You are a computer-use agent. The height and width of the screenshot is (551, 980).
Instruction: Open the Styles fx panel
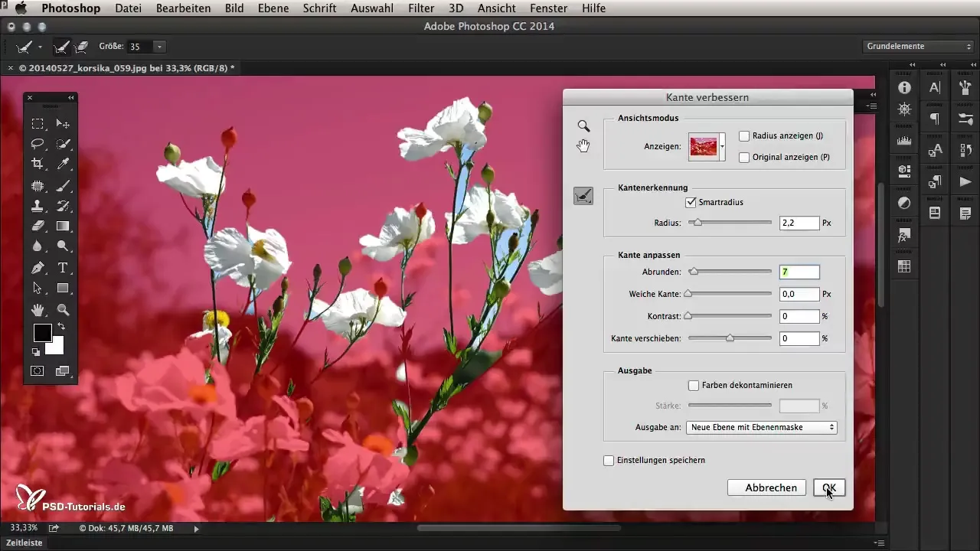click(904, 235)
